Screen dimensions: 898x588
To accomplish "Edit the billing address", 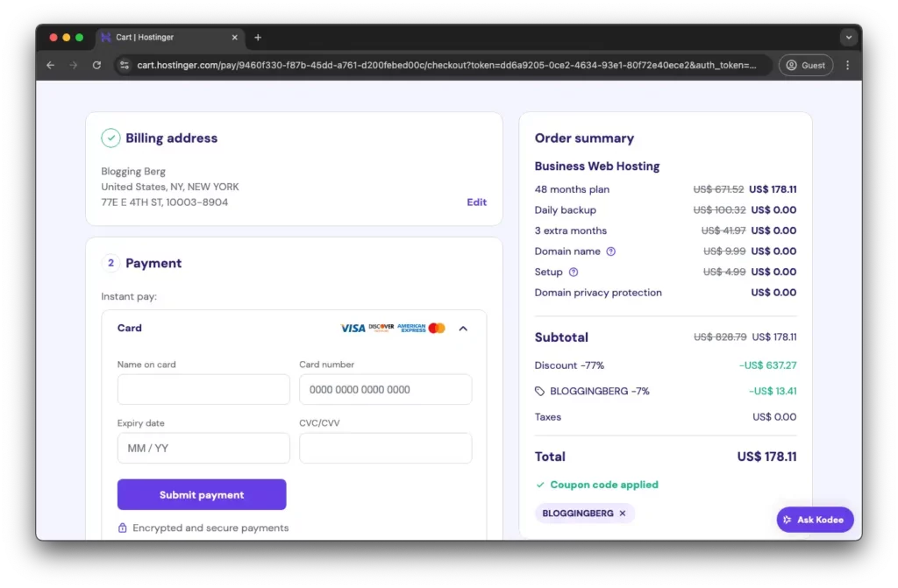I will click(x=476, y=202).
